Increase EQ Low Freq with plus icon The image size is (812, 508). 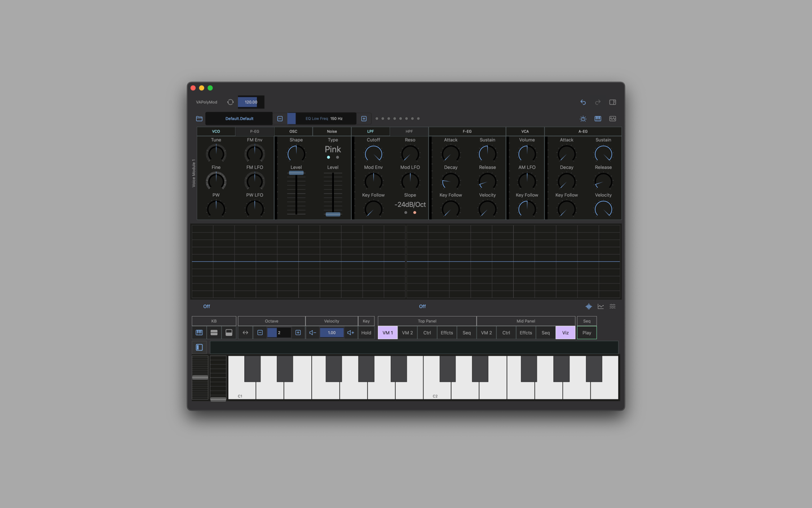pos(364,119)
